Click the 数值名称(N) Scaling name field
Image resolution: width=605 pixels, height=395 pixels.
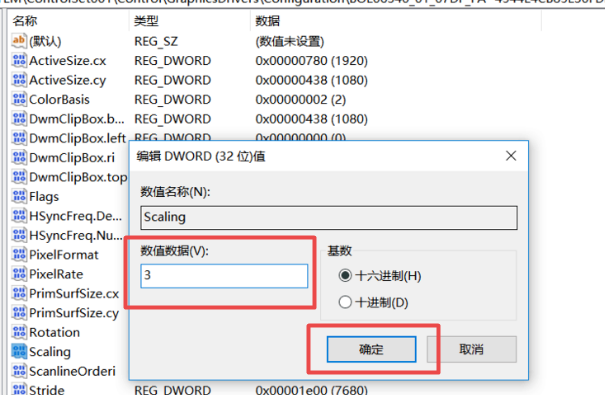[x=329, y=218]
